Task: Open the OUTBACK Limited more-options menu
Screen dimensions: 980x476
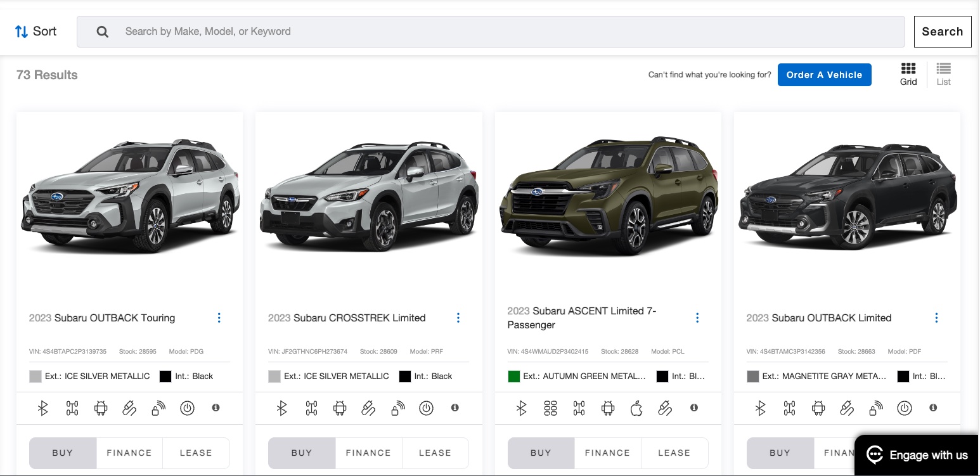Action: tap(936, 318)
